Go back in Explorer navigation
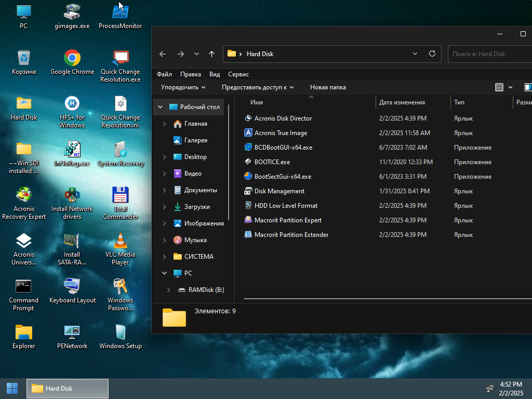The image size is (532, 399). [x=163, y=54]
